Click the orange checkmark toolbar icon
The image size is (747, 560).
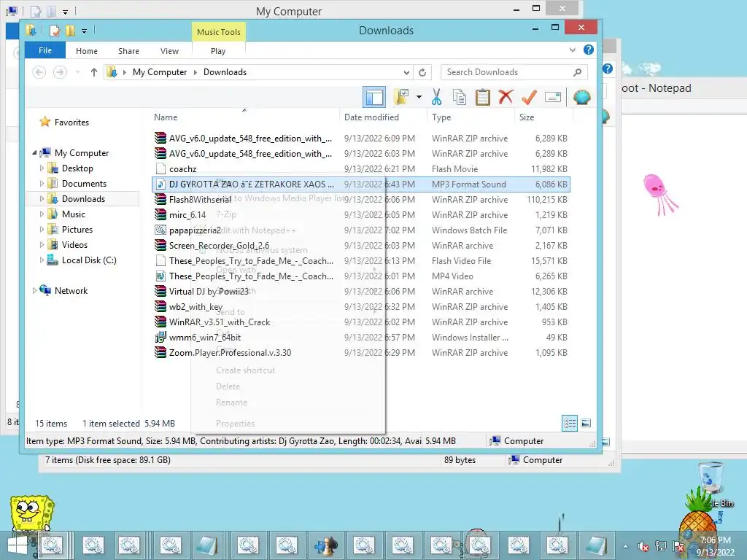tap(529, 97)
